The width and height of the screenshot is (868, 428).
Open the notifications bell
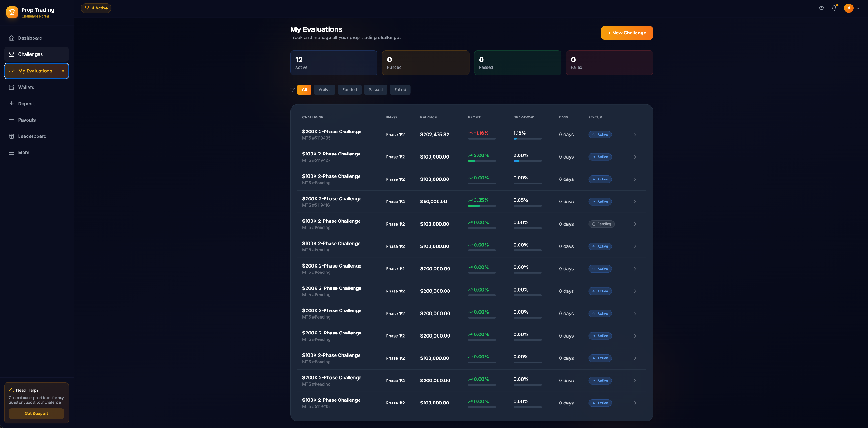pyautogui.click(x=834, y=8)
